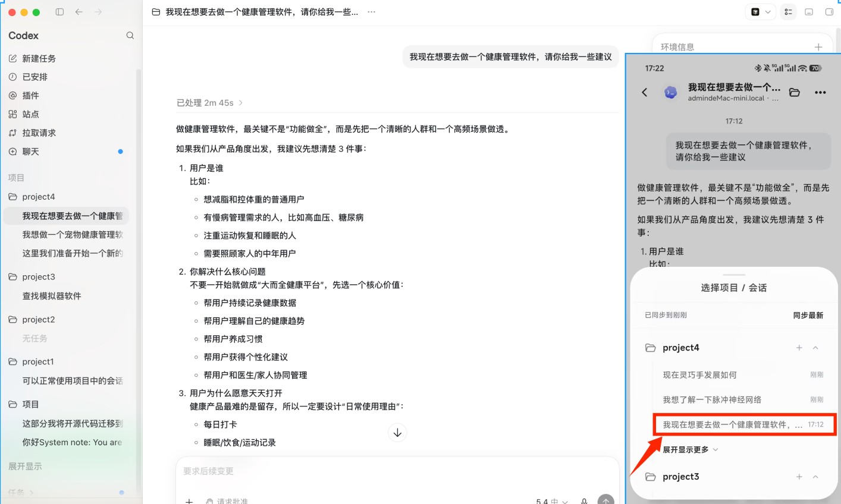Open the search icon beside Codex
This screenshot has width=841, height=504.
click(130, 36)
